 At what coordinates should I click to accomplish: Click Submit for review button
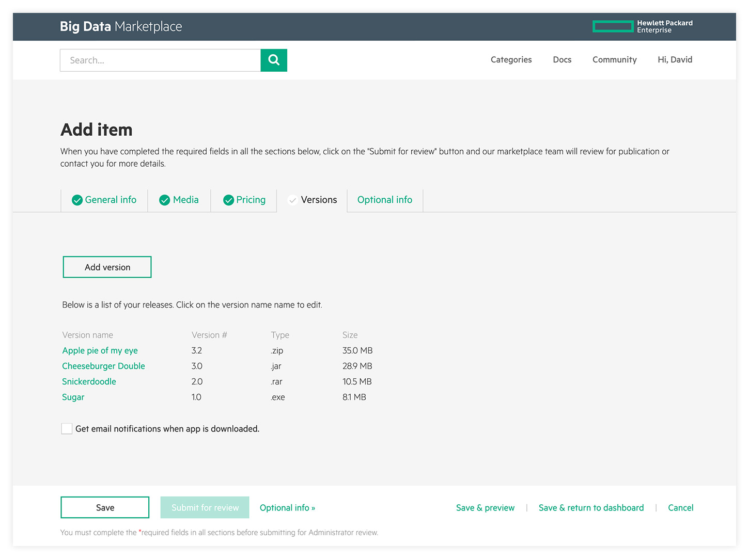(x=205, y=508)
